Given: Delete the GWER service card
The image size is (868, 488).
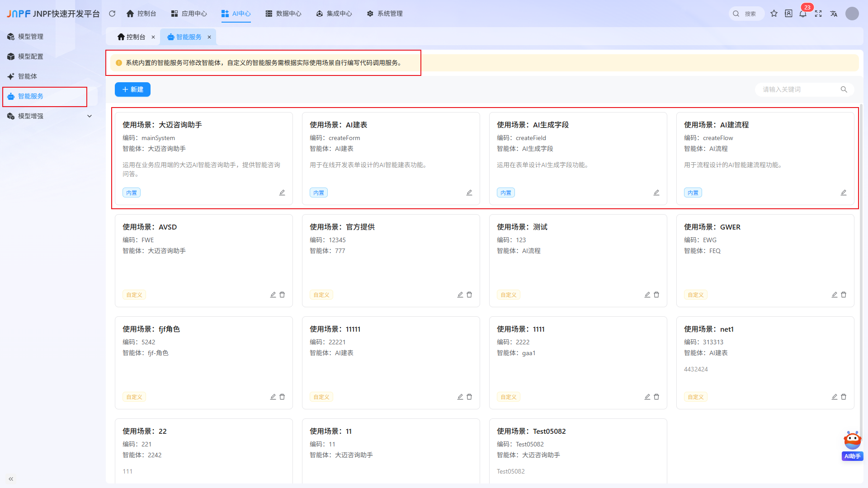Looking at the screenshot, I should tap(844, 295).
